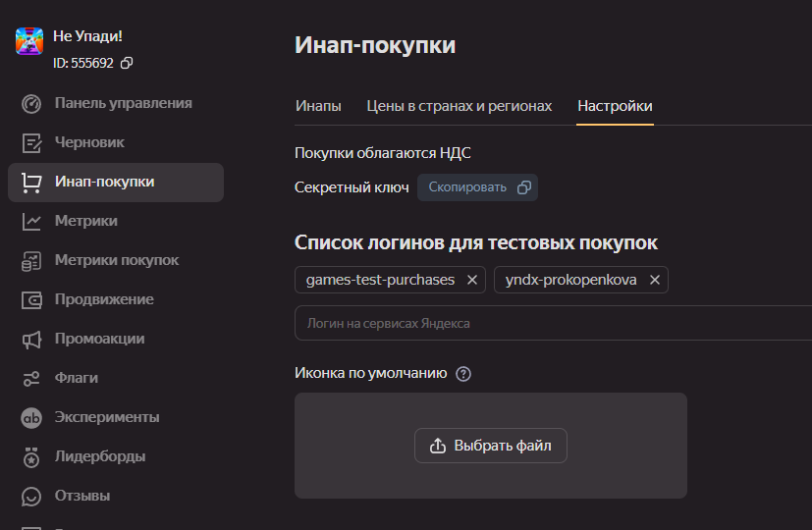The image size is (812, 530).
Task: Open Панель управления in the sidebar
Action: click(116, 103)
